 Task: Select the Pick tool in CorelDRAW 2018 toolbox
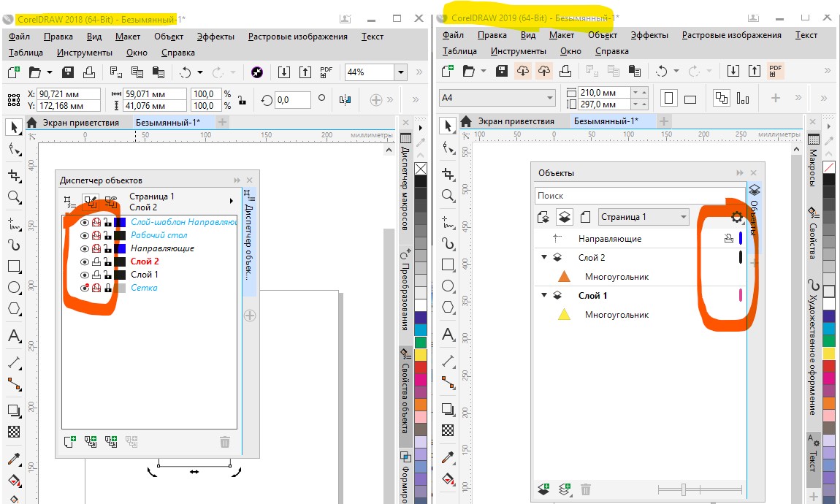pyautogui.click(x=14, y=127)
